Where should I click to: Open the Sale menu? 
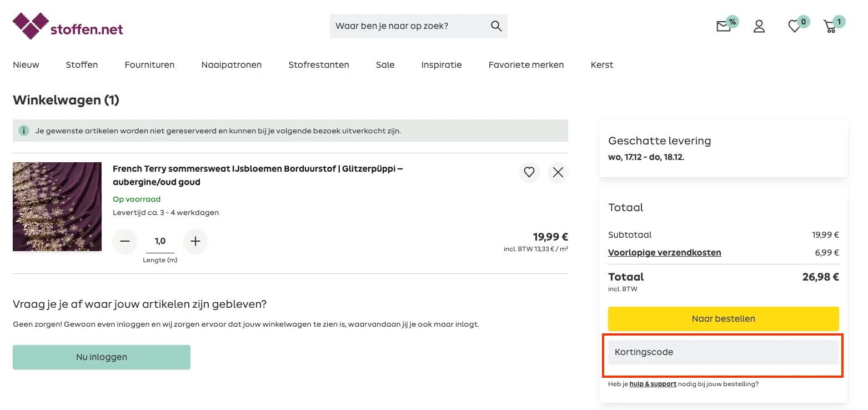coord(385,64)
